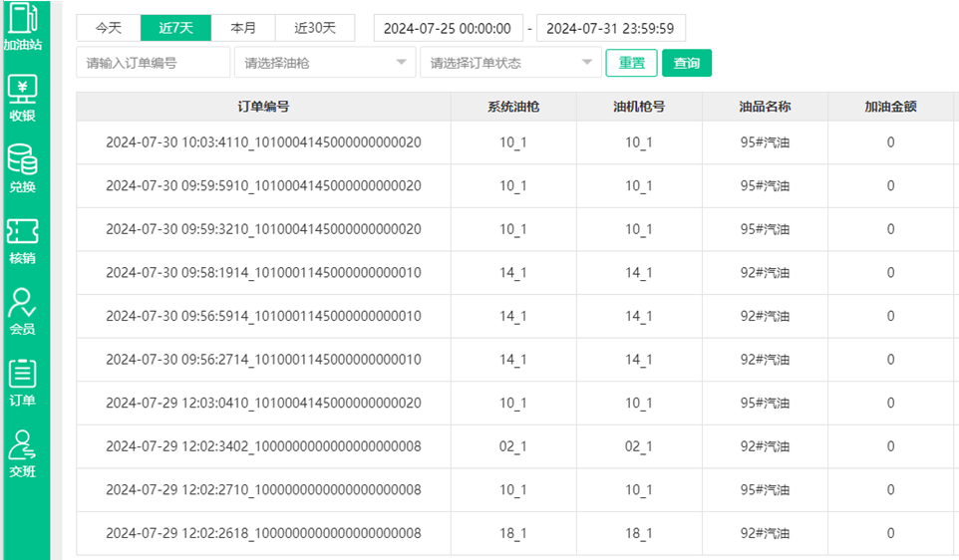Image resolution: width=959 pixels, height=560 pixels.
Task: Choose the 本月 date range option
Action: tap(243, 28)
